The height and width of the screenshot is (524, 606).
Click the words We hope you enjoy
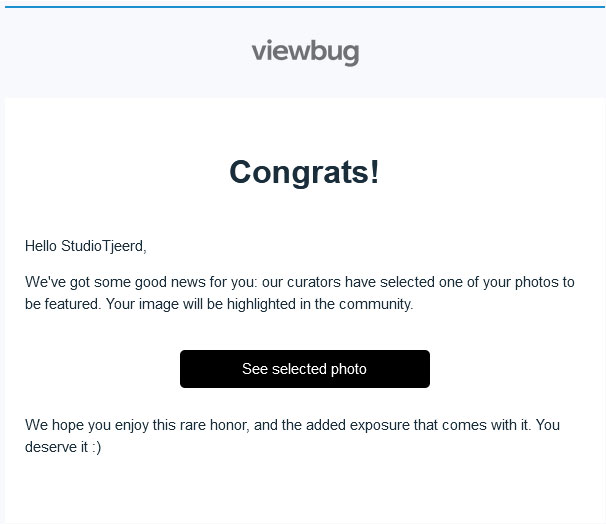coord(87,425)
